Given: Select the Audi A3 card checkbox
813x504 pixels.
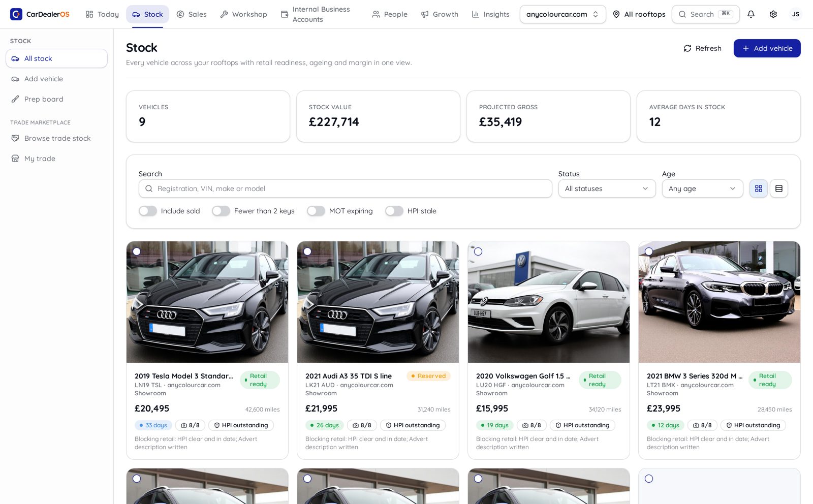Looking at the screenshot, I should (x=307, y=251).
